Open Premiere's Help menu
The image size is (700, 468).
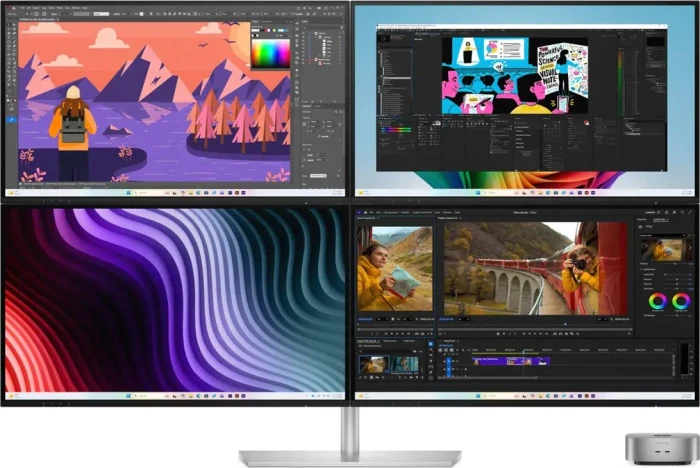(457, 212)
